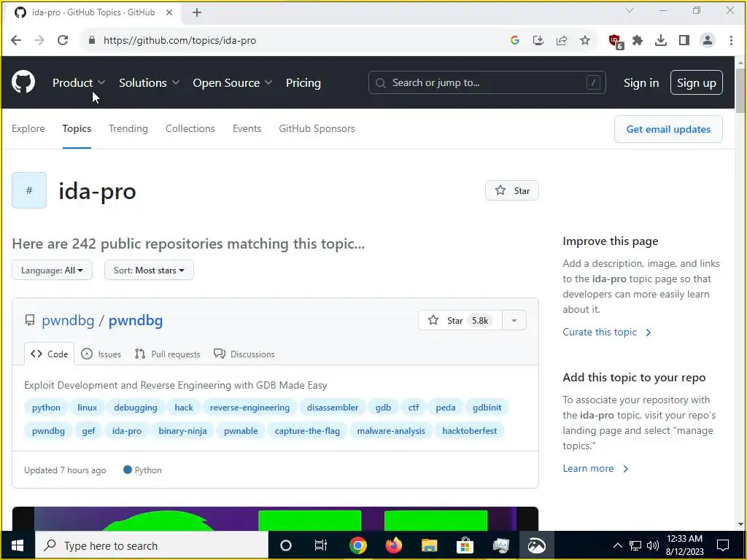Go to the Explore tab
Screen dimensions: 747x560
point(28,128)
